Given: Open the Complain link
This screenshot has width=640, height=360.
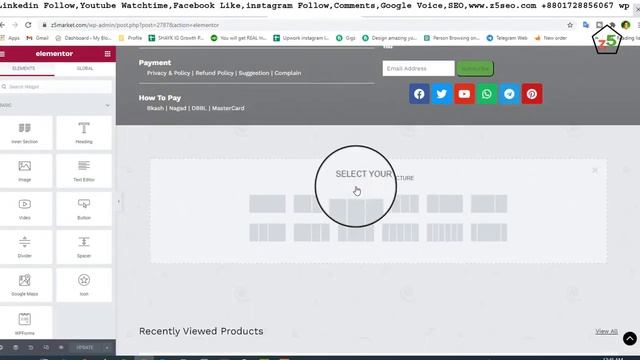Looking at the screenshot, I should 287,73.
